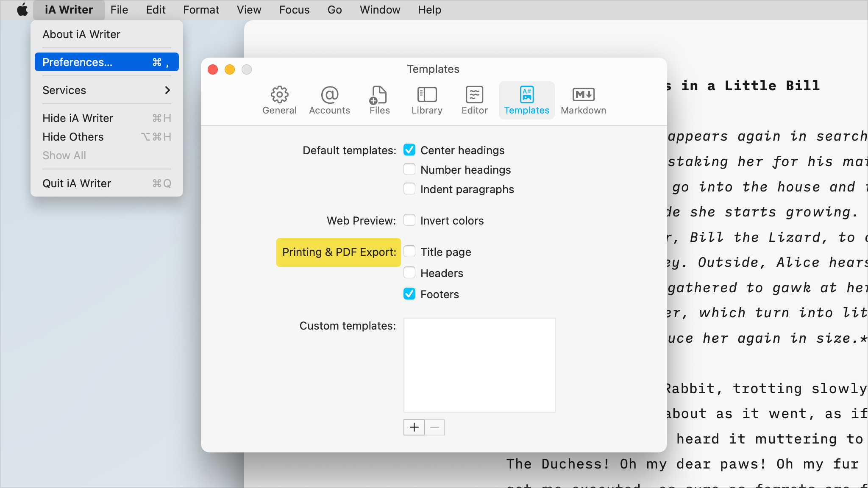Toggle Invert colors for Web Preview

pos(409,220)
